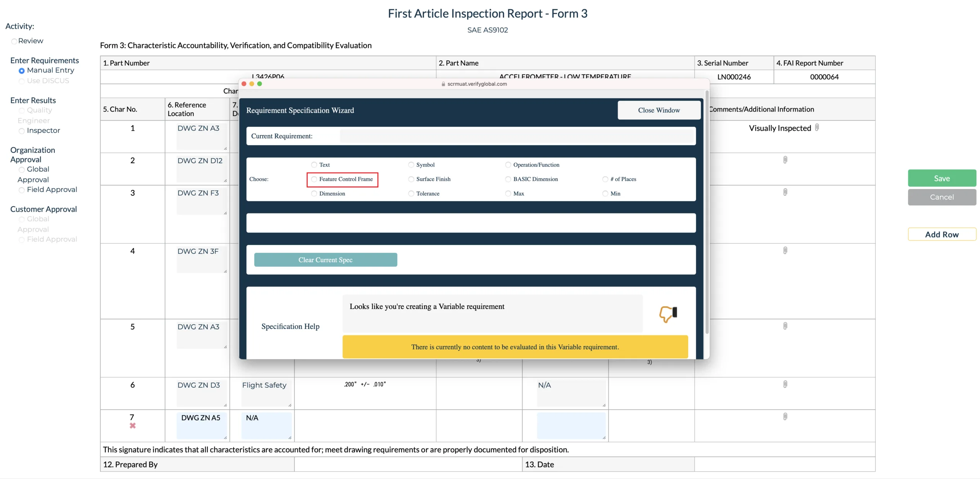Select the Tolerance radio option
This screenshot has height=479, width=980.
[x=411, y=194]
